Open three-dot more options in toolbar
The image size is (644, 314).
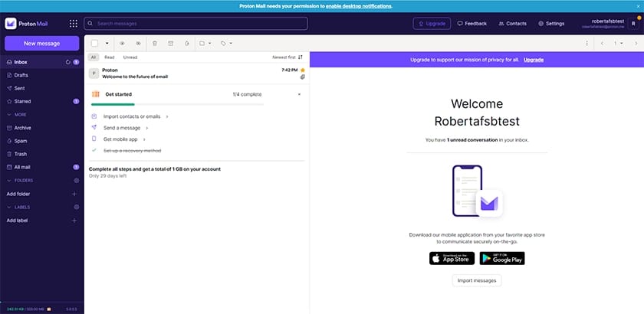587,43
